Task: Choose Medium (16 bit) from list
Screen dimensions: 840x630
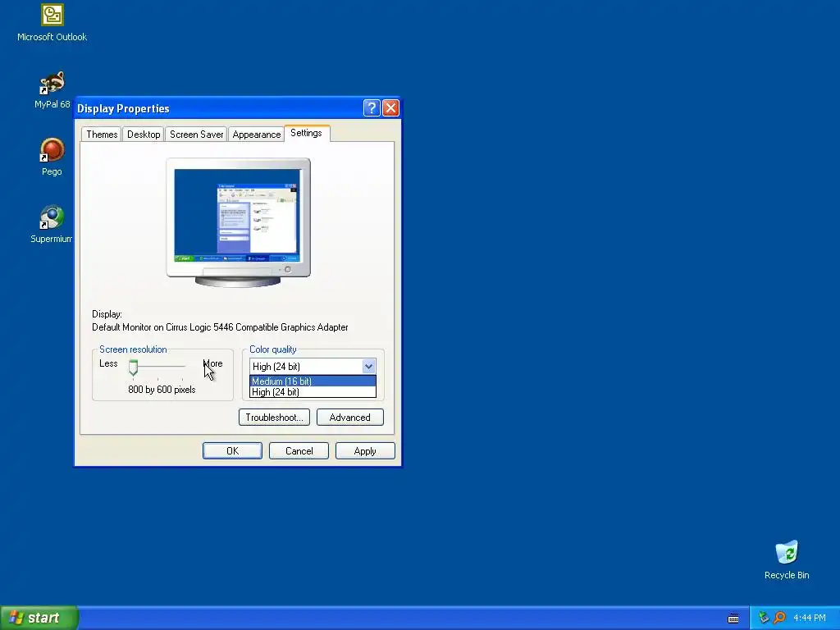Action: tap(313, 381)
